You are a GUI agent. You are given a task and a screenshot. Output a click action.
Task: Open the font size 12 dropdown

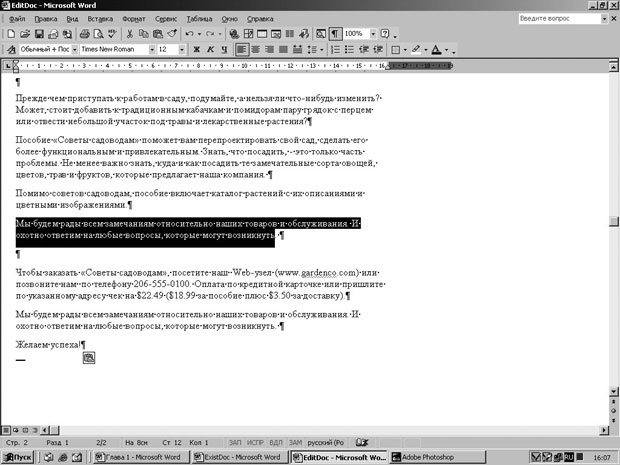(x=182, y=50)
